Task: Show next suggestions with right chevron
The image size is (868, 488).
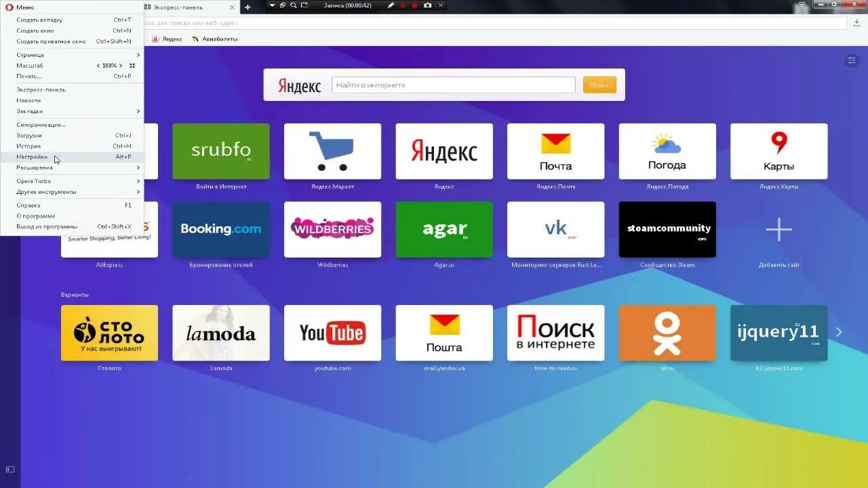Action: pos(839,332)
